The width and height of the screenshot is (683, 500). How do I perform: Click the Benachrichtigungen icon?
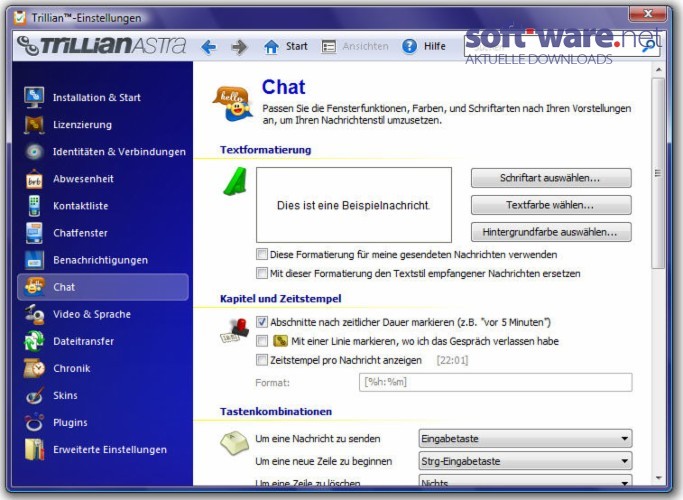pyautogui.click(x=34, y=260)
